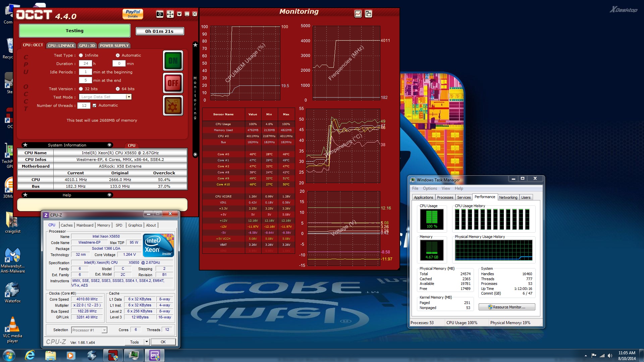Click the Memory 4.67 GB meter
Viewport: 644px width, 362px height.
click(432, 250)
